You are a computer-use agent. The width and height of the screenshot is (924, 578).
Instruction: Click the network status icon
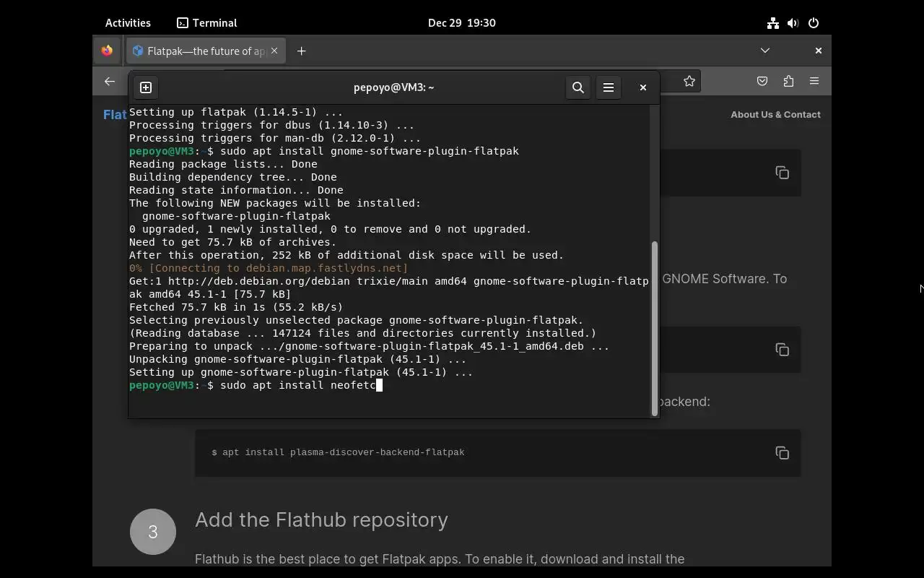tap(773, 23)
